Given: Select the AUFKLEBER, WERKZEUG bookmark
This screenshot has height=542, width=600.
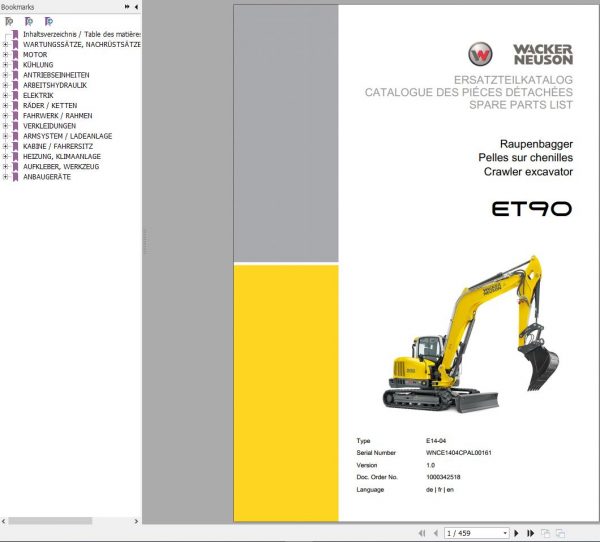Looking at the screenshot, I should (x=61, y=167).
